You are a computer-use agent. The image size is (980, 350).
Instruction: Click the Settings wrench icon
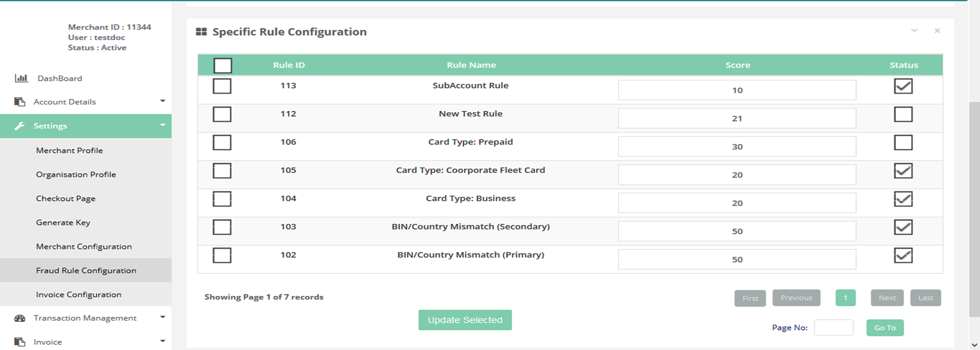tap(20, 126)
